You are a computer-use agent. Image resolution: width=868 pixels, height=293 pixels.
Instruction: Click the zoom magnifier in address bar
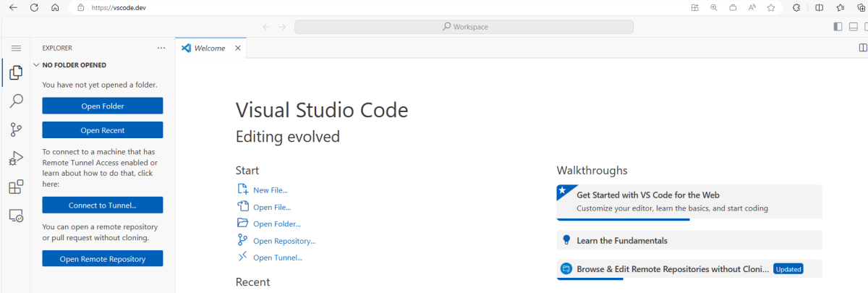pos(714,7)
